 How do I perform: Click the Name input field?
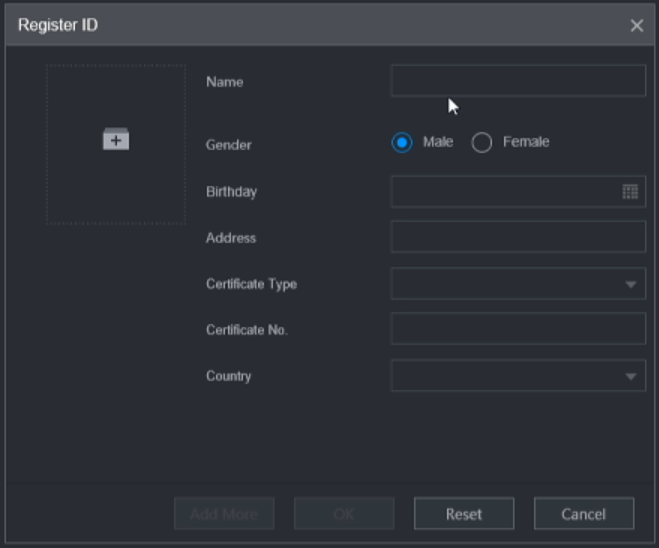(517, 81)
